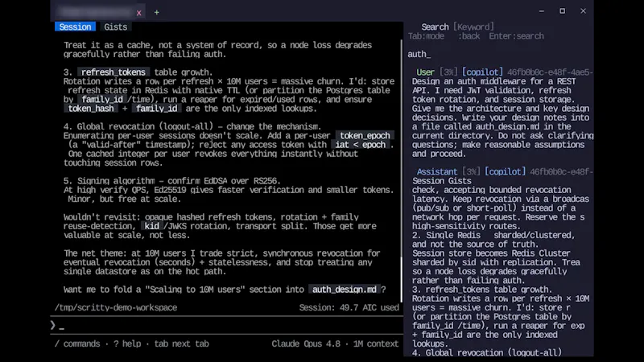644x362 pixels.
Task: Click the line '5. Signing algorithm – confirm EdDSA over RS256.'
Action: pos(172,180)
